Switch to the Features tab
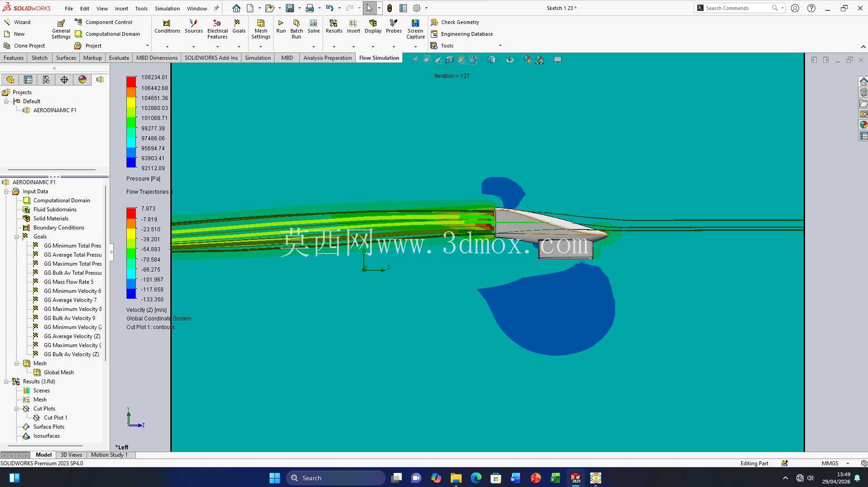This screenshot has width=868, height=487. tap(14, 58)
